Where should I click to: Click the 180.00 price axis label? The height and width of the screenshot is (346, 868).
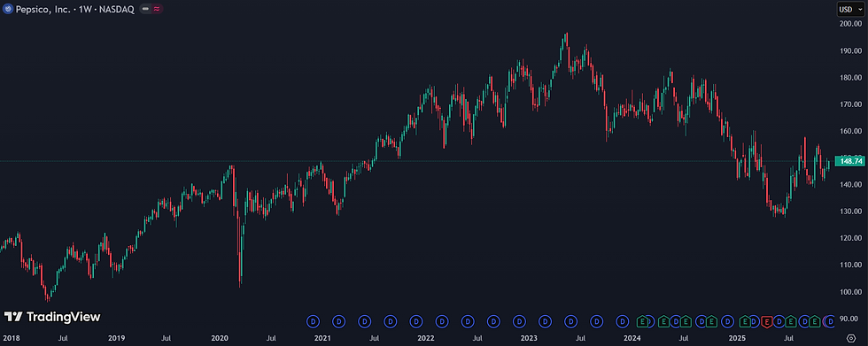pos(851,77)
